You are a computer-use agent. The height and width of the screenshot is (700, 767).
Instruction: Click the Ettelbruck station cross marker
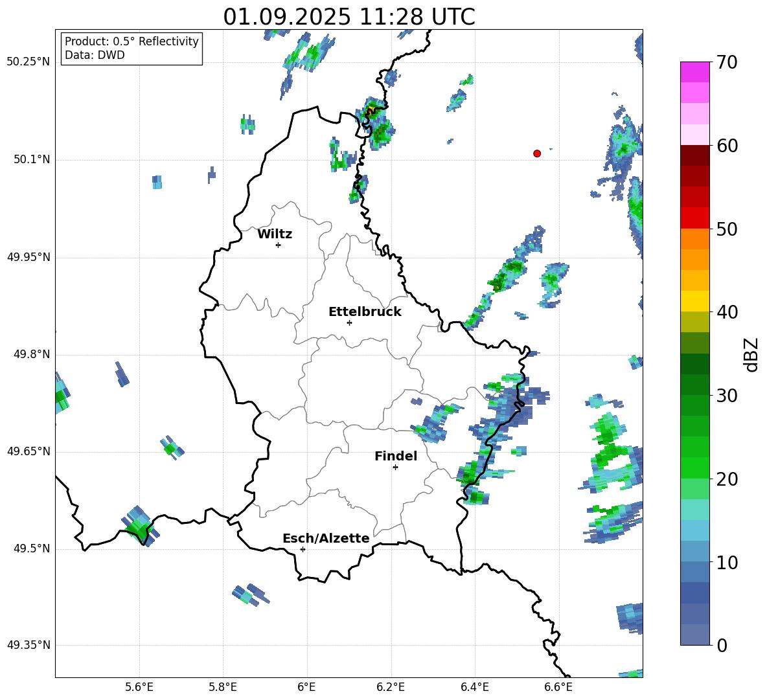(x=349, y=322)
